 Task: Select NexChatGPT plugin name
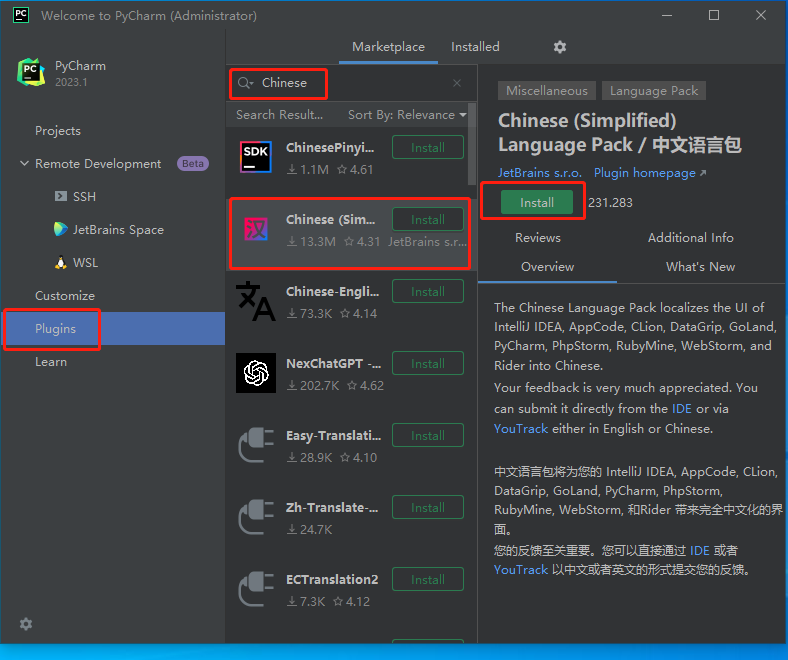[333, 363]
